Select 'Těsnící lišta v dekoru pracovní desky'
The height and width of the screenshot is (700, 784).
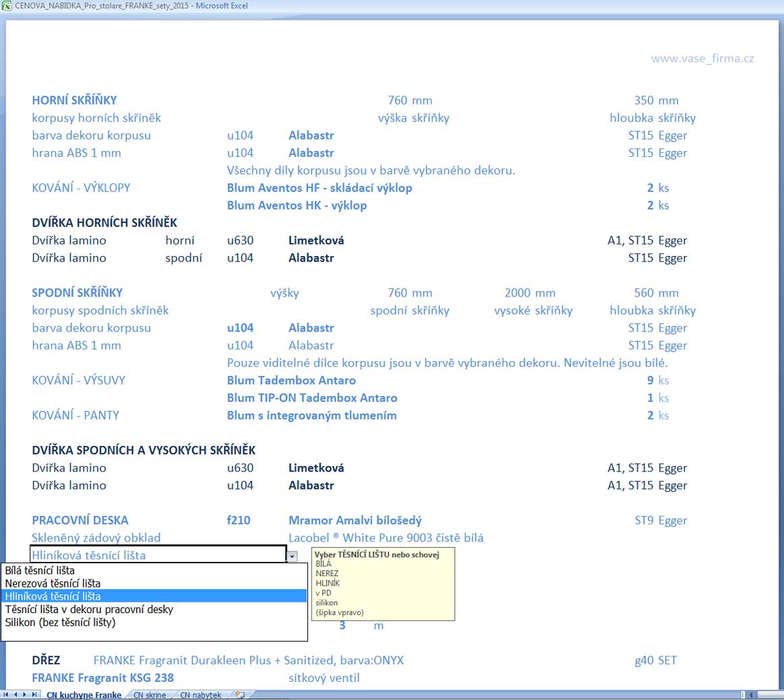point(154,610)
